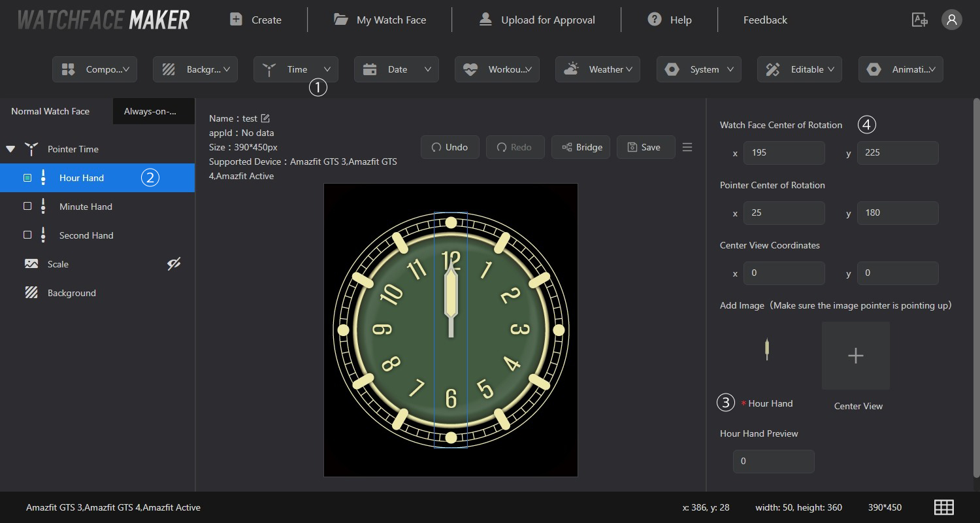Screen dimensions: 980x523
Task: Open the hamburger menu beside Save
Action: tap(687, 147)
